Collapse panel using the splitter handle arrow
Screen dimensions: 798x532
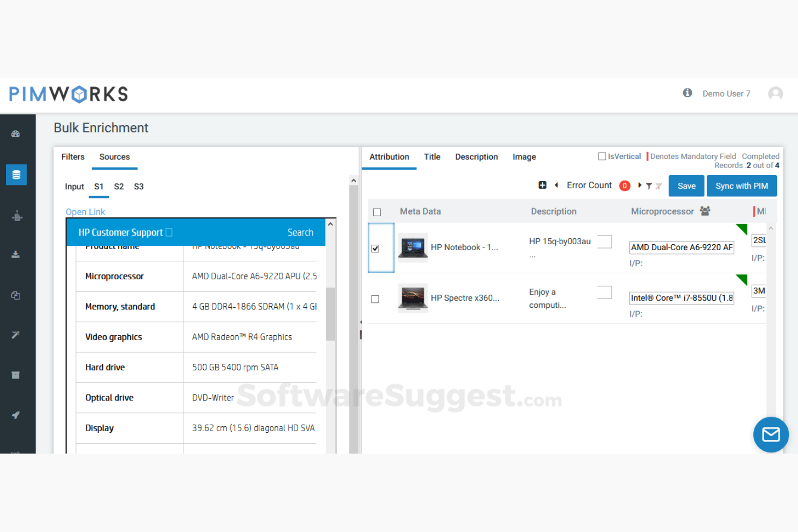pyautogui.click(x=360, y=322)
